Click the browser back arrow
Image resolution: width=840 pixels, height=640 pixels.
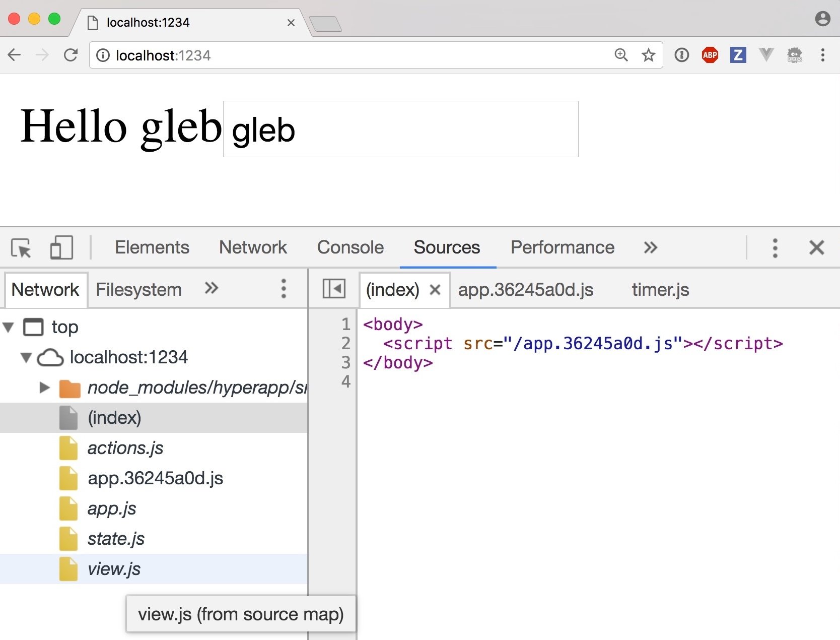pos(14,55)
